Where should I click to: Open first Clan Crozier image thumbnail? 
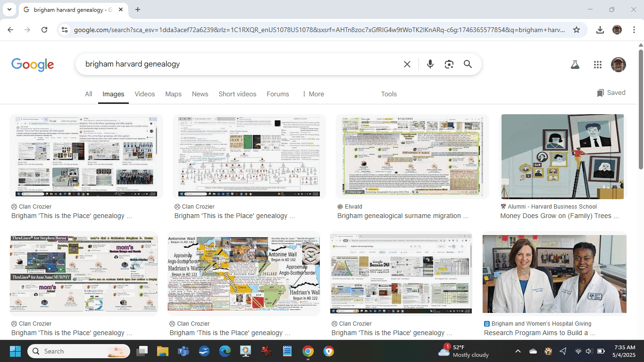tap(86, 156)
